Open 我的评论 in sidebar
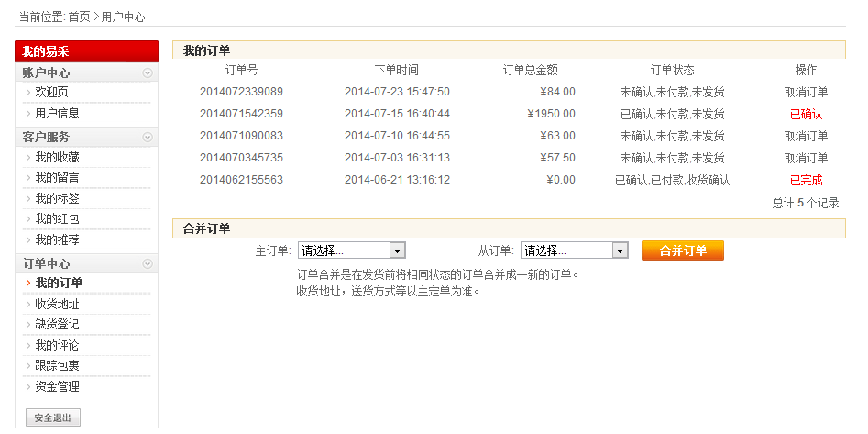 pyautogui.click(x=57, y=345)
